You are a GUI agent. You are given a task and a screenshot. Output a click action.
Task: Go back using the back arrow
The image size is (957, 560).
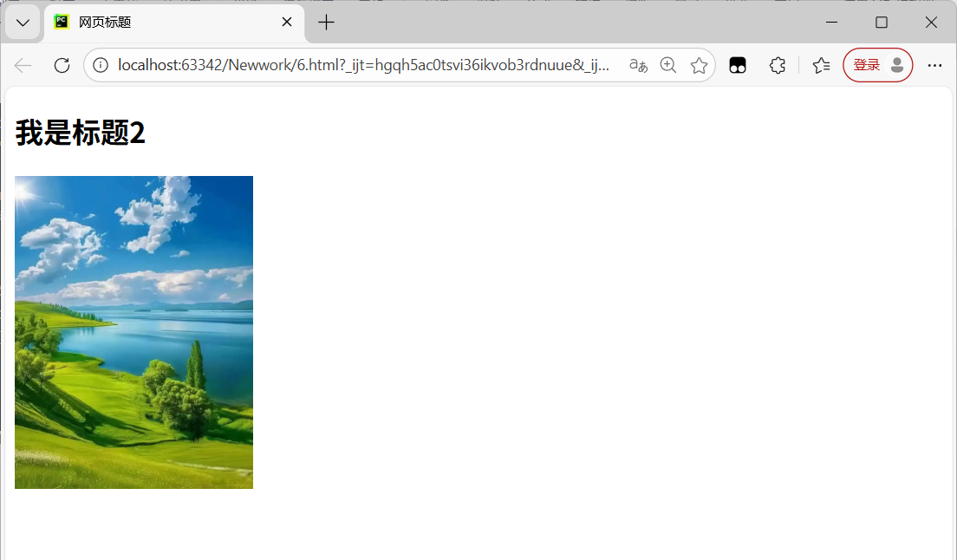click(x=23, y=65)
